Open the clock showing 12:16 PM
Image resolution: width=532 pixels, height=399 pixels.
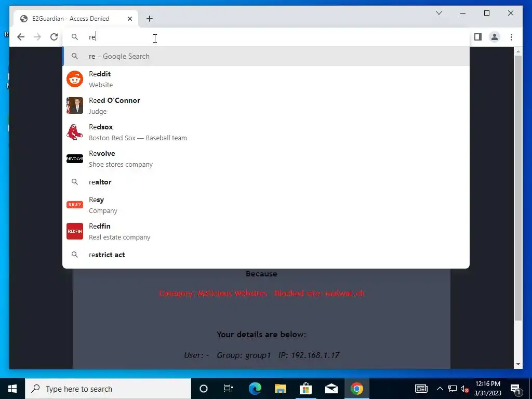pos(487,389)
